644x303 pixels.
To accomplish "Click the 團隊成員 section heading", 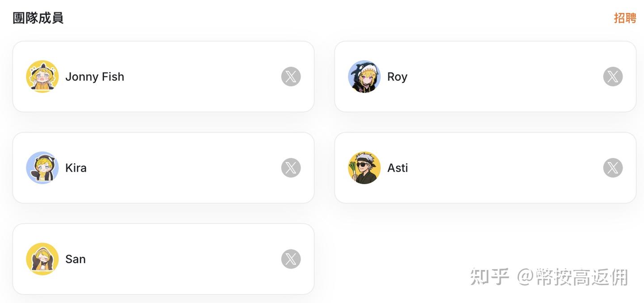I will 38,18.
